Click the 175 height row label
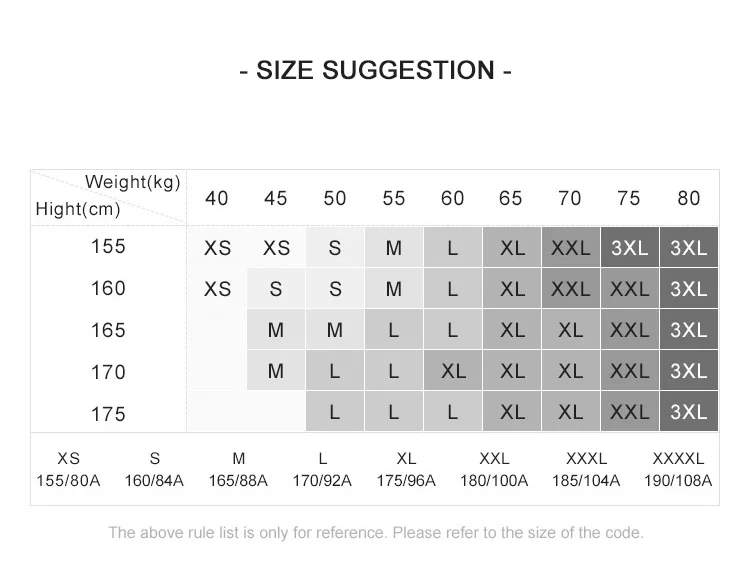The height and width of the screenshot is (576, 750). tap(109, 414)
